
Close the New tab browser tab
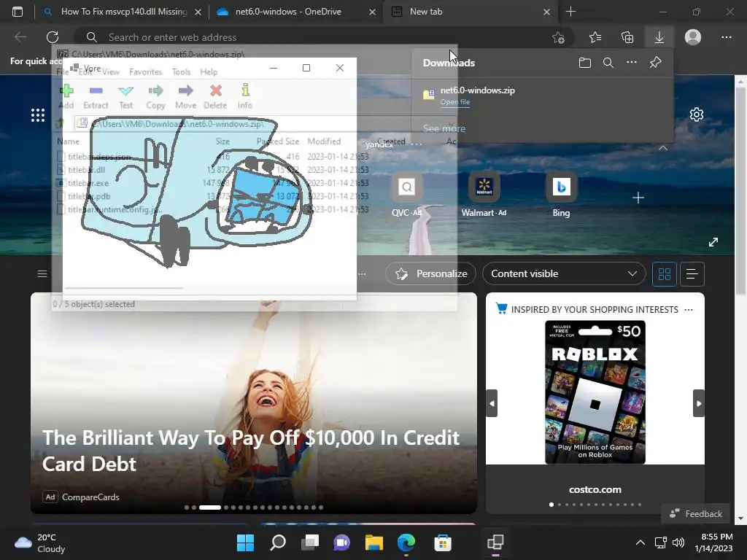[x=546, y=12]
